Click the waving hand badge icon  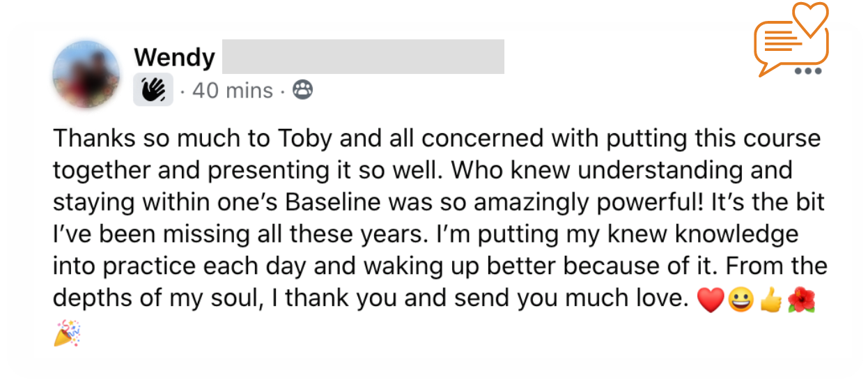153,91
